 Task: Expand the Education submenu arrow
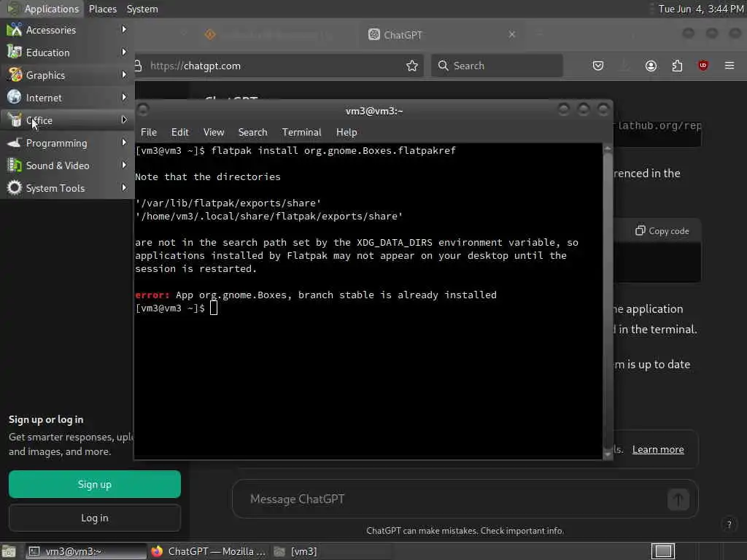tap(124, 52)
